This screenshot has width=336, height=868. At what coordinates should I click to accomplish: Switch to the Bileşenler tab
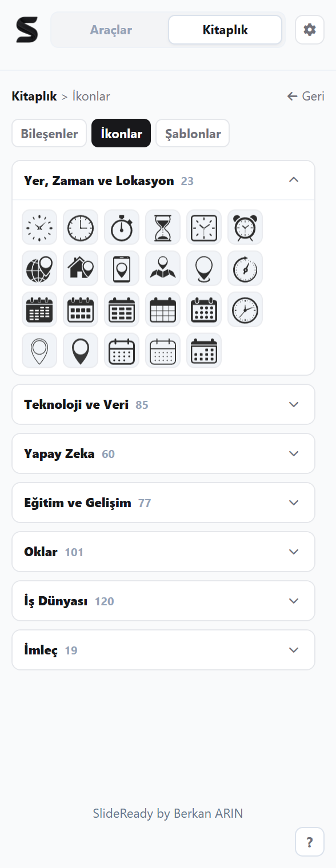(49, 134)
